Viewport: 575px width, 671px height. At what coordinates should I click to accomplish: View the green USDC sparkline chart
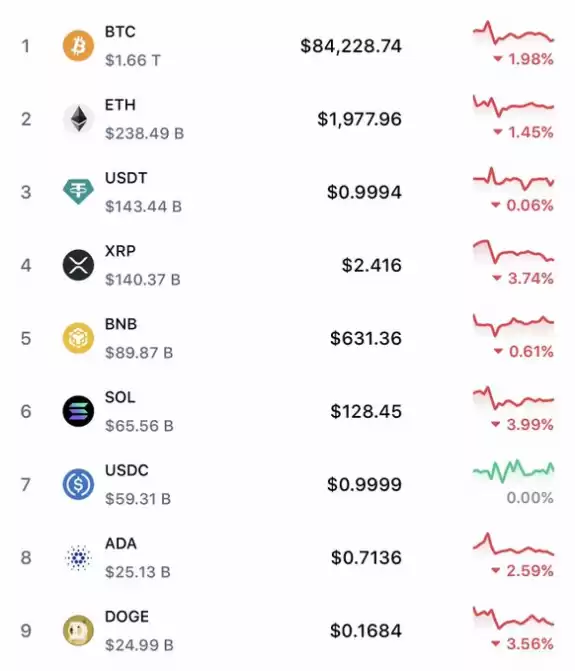tap(513, 471)
